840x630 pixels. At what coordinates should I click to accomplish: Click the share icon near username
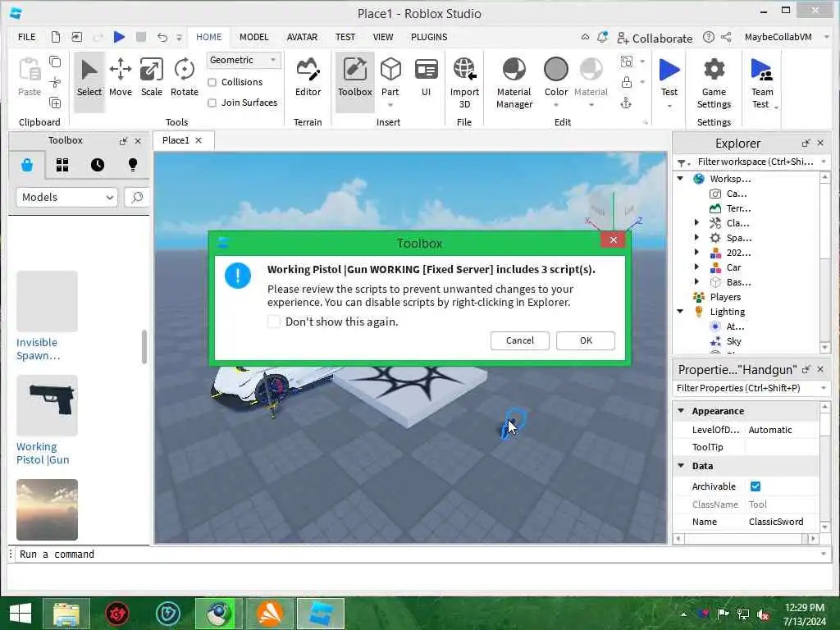[x=726, y=37]
